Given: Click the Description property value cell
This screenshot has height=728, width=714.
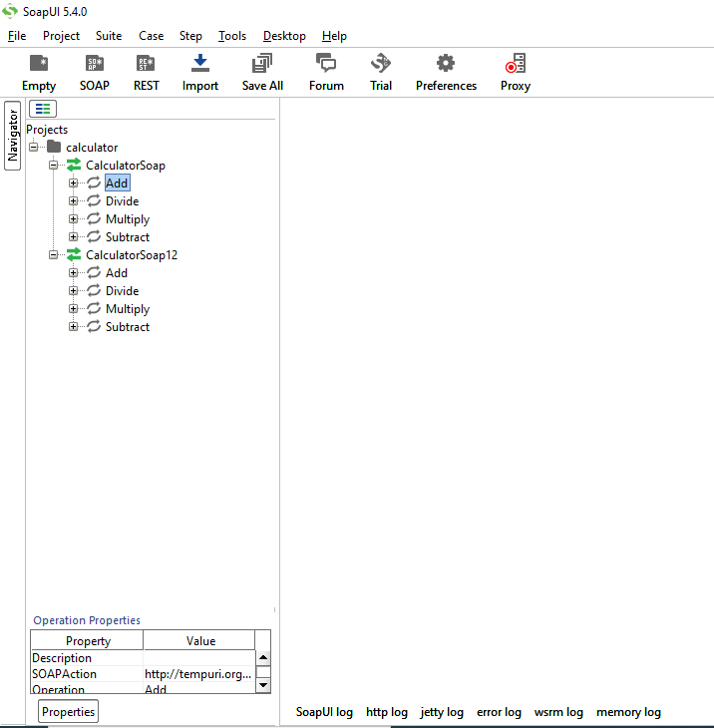Looking at the screenshot, I should point(199,657).
